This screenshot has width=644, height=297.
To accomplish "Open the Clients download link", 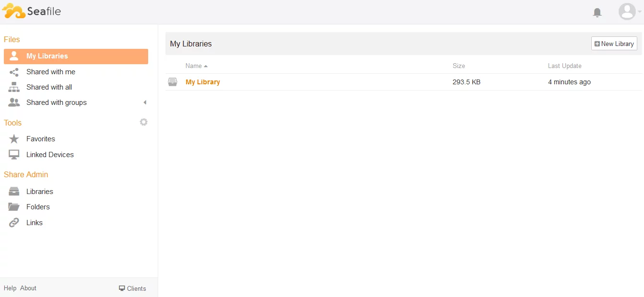I will click(132, 288).
